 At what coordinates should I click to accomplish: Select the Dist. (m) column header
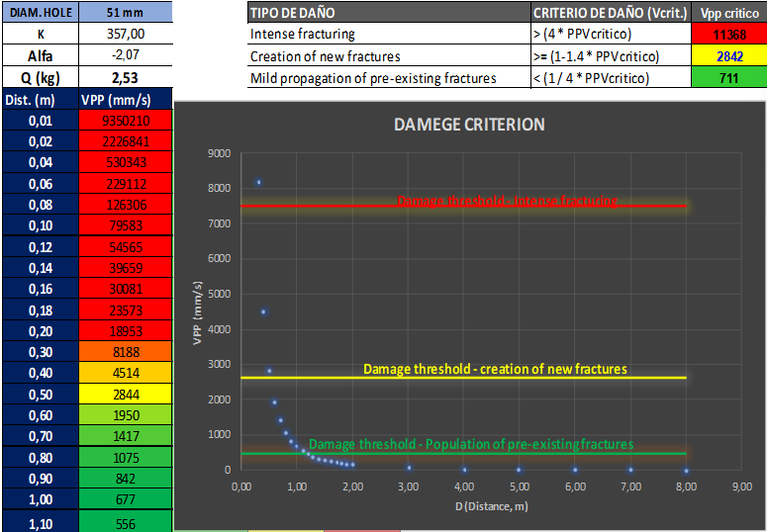(x=41, y=99)
